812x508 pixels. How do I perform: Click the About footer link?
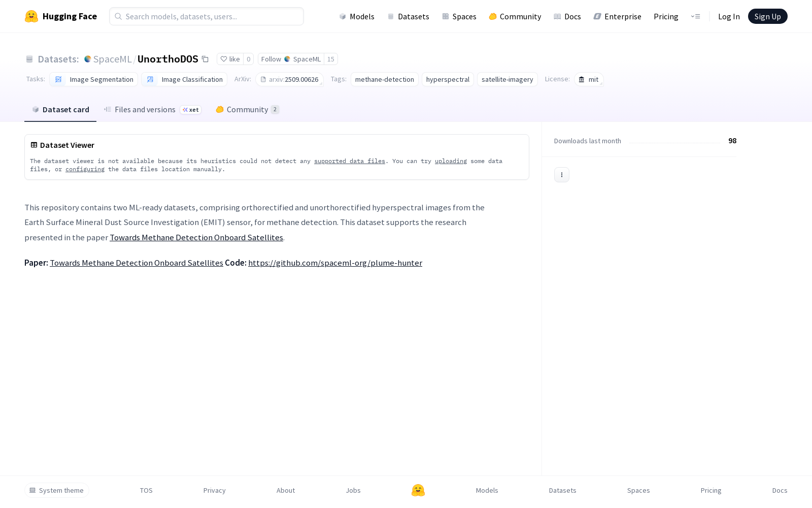point(286,490)
